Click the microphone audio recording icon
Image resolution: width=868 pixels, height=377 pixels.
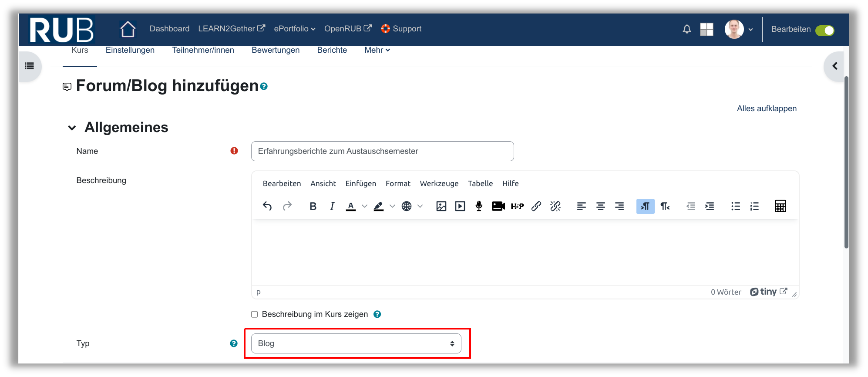pos(479,206)
